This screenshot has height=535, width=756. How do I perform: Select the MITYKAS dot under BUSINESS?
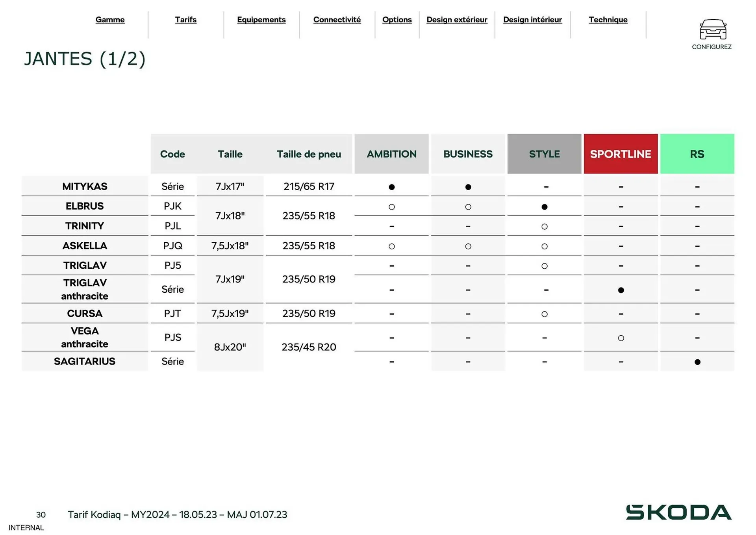pyautogui.click(x=468, y=187)
